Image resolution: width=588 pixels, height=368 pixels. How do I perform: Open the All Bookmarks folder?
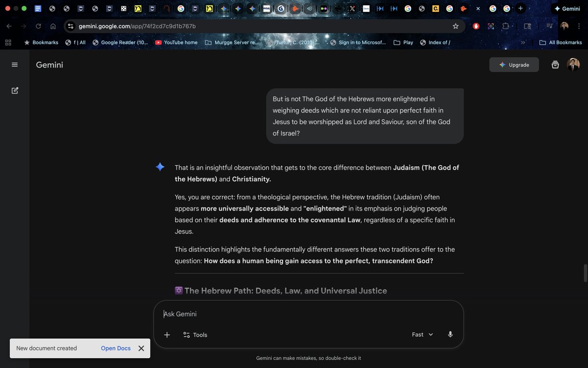(x=561, y=43)
